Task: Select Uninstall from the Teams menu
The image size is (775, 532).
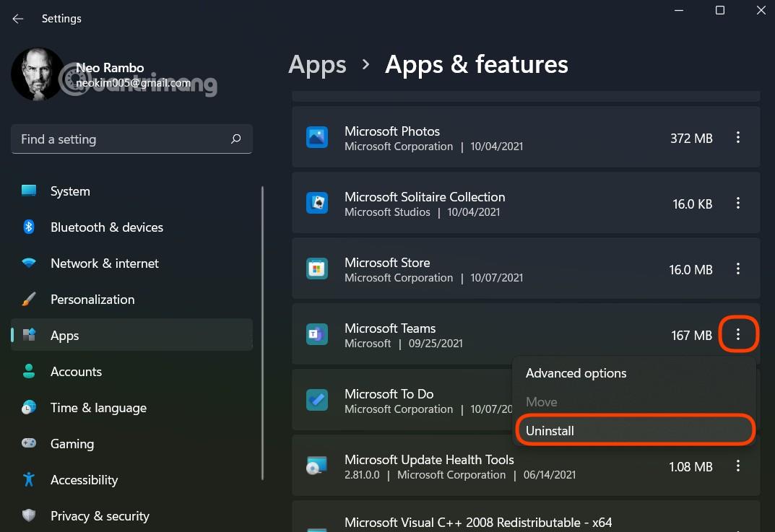Action: pyautogui.click(x=635, y=431)
